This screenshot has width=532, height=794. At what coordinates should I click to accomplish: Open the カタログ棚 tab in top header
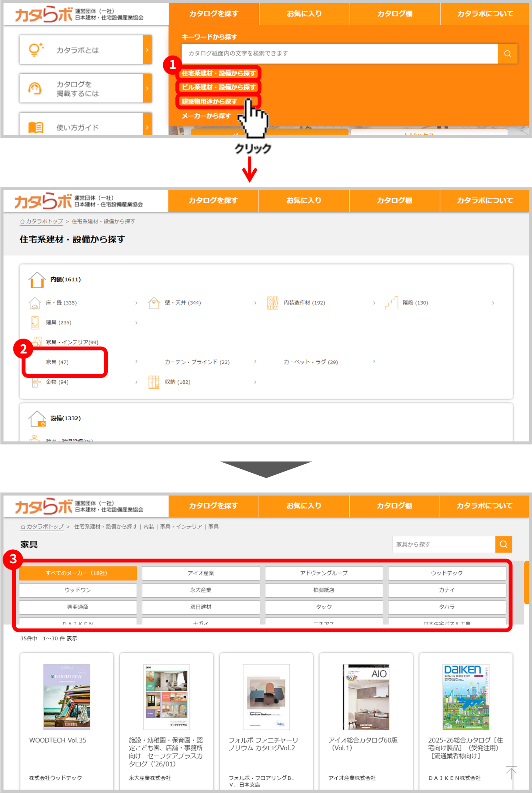395,14
